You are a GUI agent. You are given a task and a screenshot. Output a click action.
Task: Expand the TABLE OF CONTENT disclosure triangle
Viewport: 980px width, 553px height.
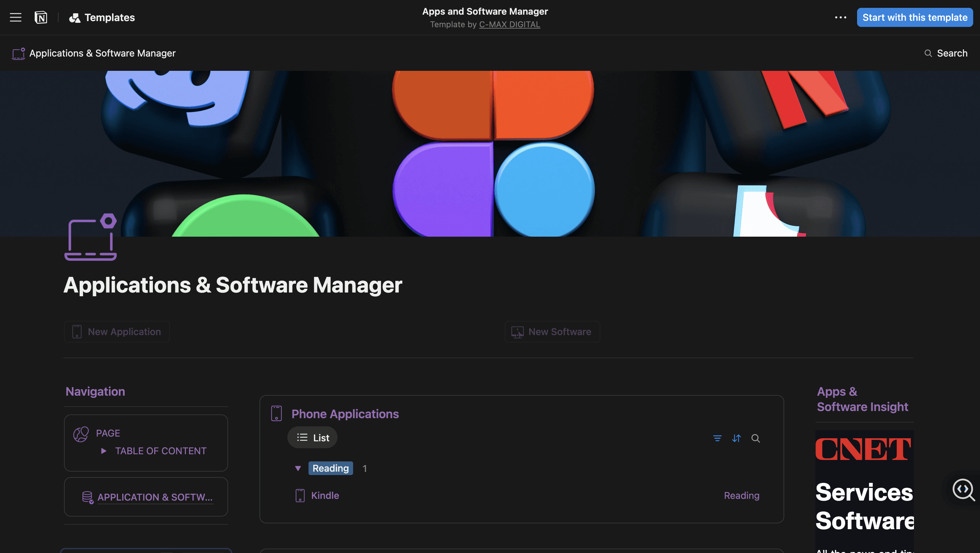coord(104,451)
